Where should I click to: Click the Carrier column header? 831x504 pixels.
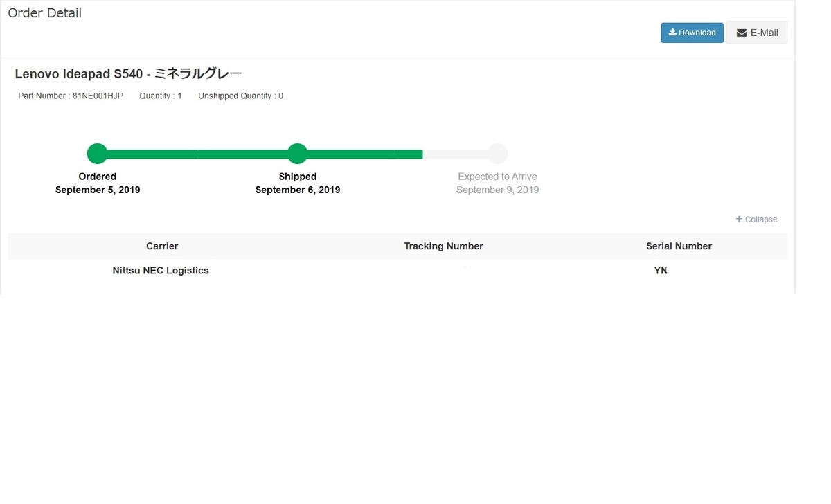click(162, 246)
